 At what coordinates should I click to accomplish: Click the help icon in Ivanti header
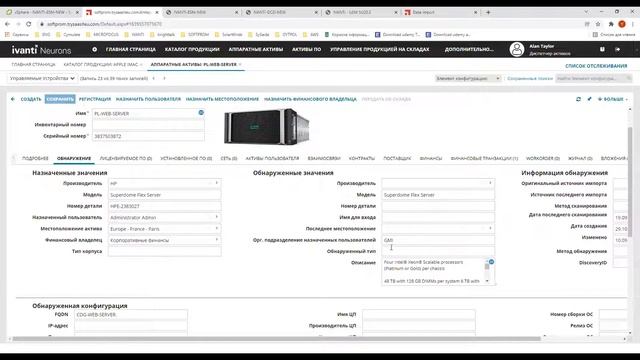[602, 49]
